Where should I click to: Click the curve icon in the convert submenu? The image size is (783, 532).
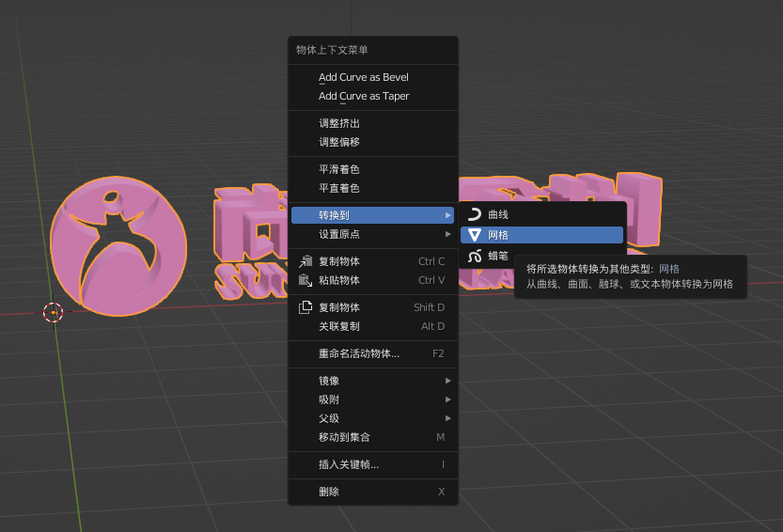click(475, 214)
